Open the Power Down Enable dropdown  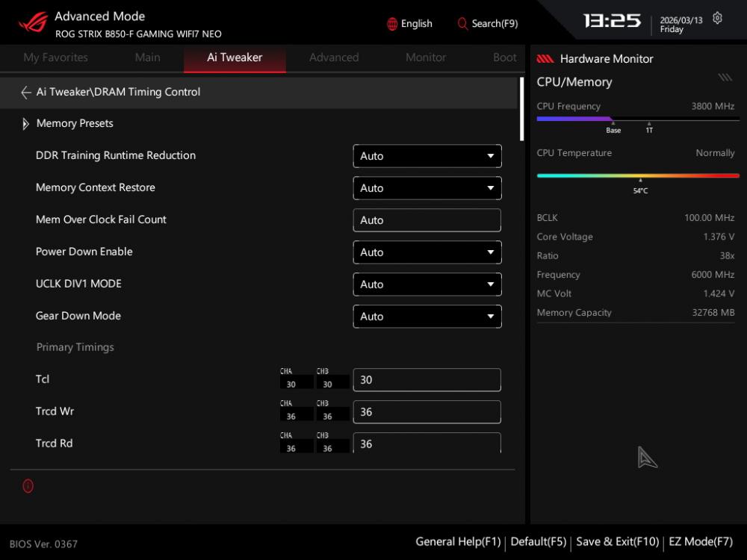point(427,252)
